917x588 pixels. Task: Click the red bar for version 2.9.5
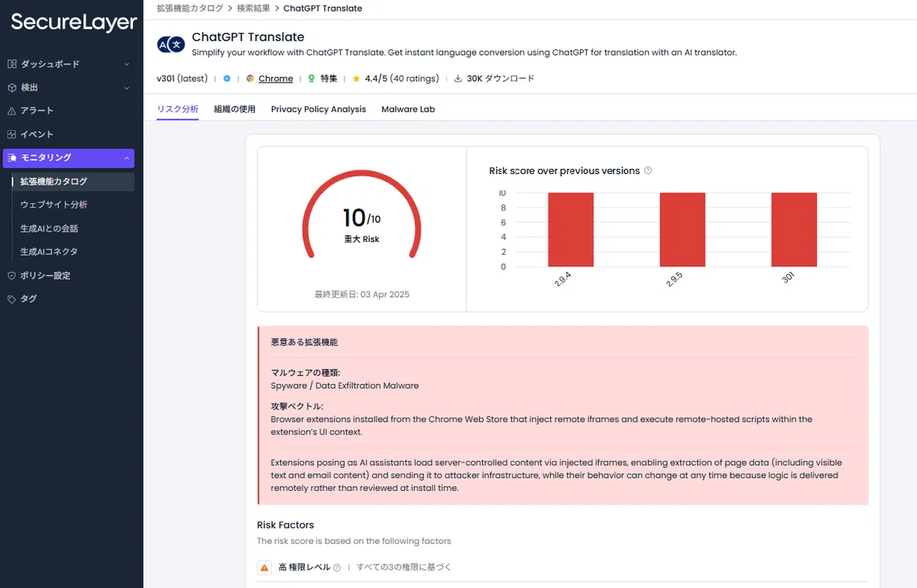tap(682, 229)
